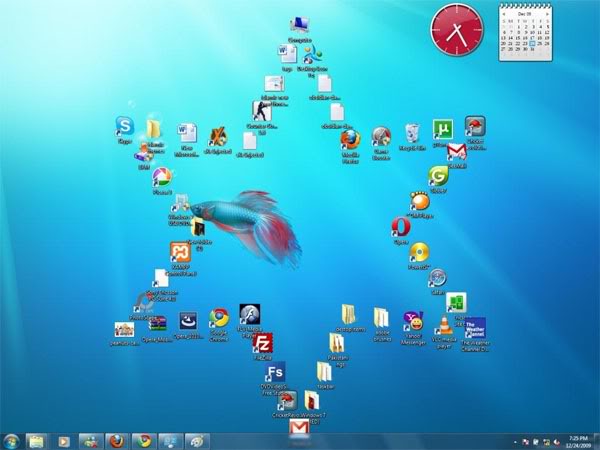Go to next month in calendar gadget
This screenshot has width=600, height=450.
[x=548, y=14]
